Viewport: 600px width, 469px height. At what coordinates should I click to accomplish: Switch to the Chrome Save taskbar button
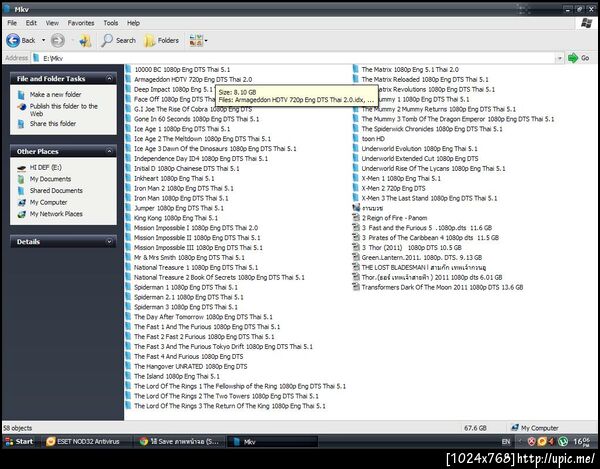(180, 441)
